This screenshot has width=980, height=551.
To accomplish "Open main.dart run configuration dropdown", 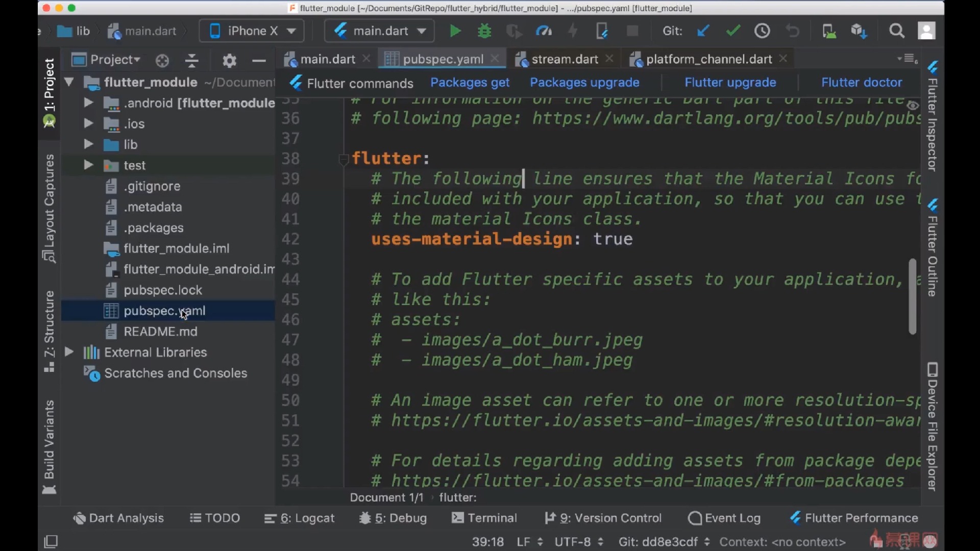I will point(379,31).
